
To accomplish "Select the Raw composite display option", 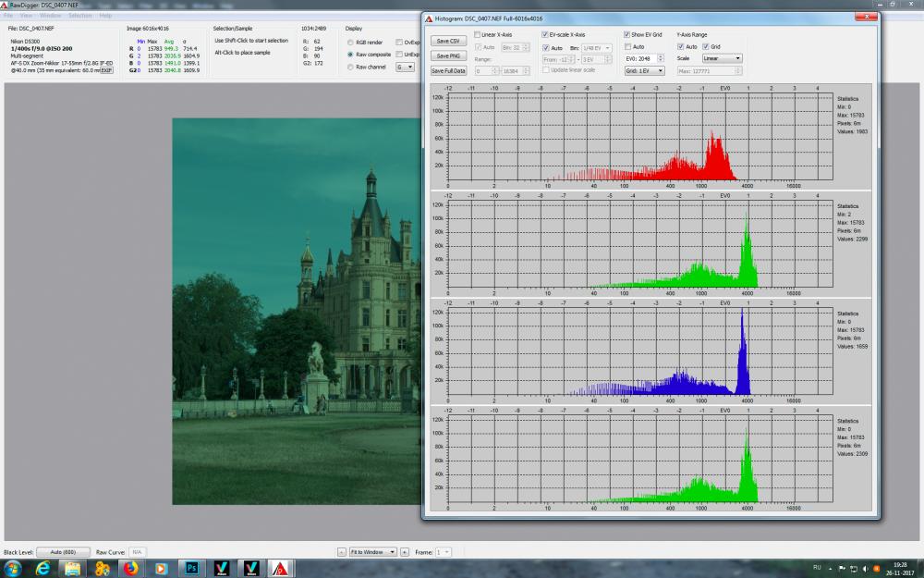I will pyautogui.click(x=350, y=55).
